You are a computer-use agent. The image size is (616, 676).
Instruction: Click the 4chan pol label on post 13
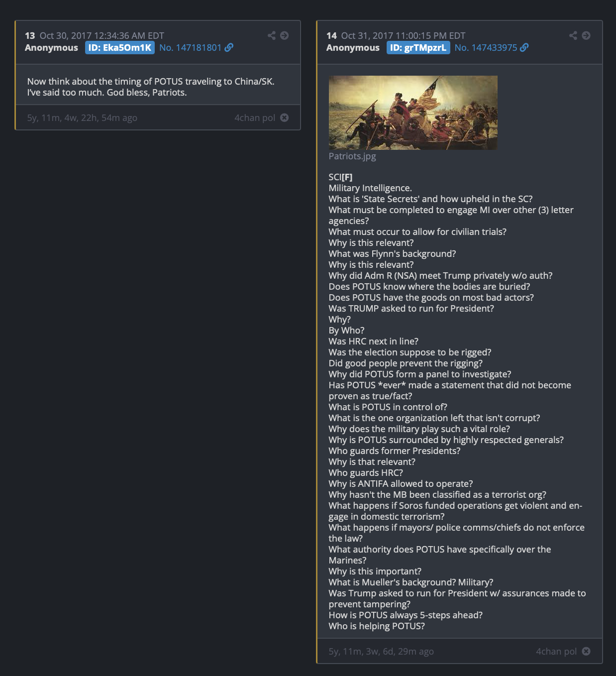pos(255,118)
